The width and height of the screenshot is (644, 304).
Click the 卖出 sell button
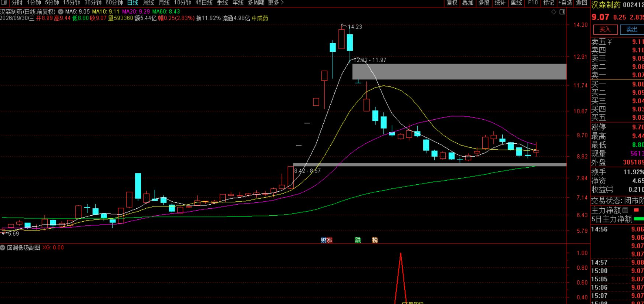tap(632, 30)
